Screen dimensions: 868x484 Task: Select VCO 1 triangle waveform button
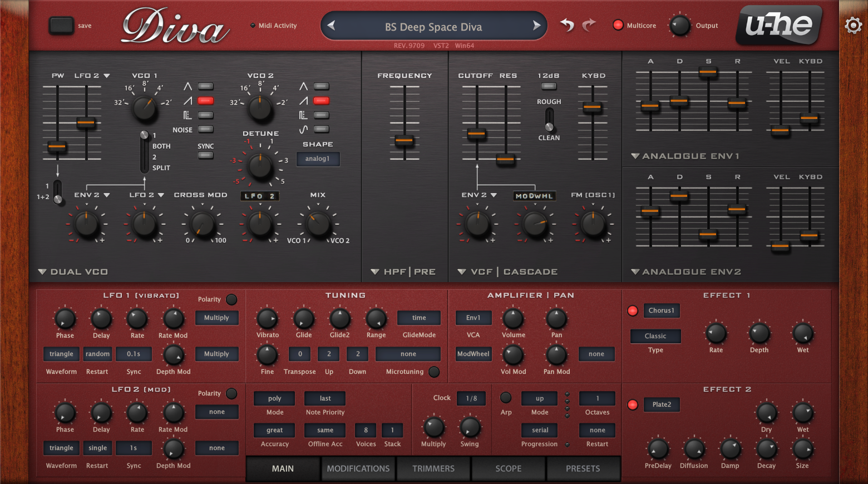tap(206, 86)
